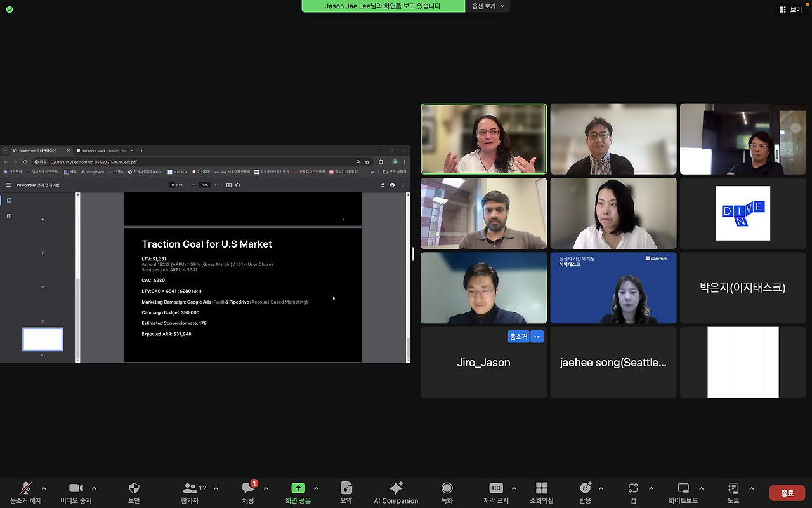Toggle the PDF sidebar hamburger menu
The image size is (812, 508).
[x=9, y=185]
